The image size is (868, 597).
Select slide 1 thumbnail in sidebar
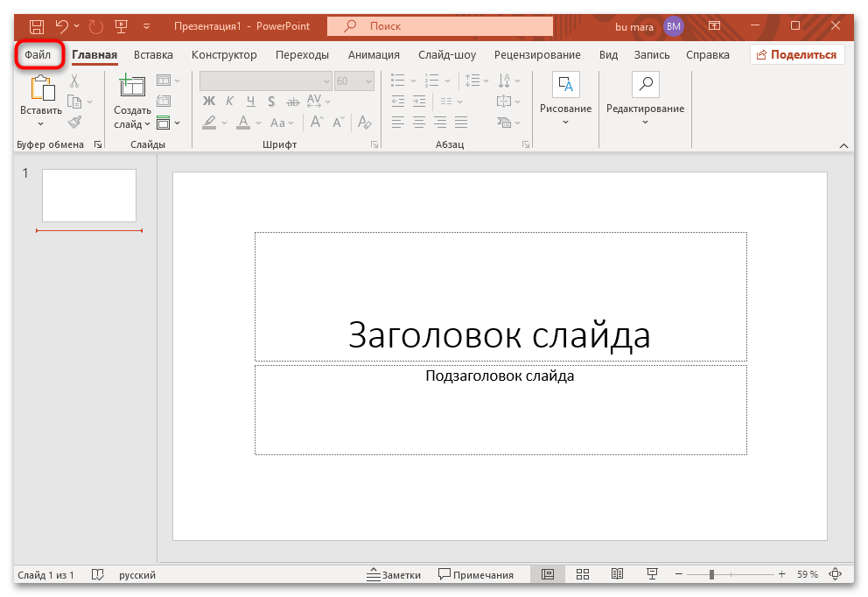(87, 195)
